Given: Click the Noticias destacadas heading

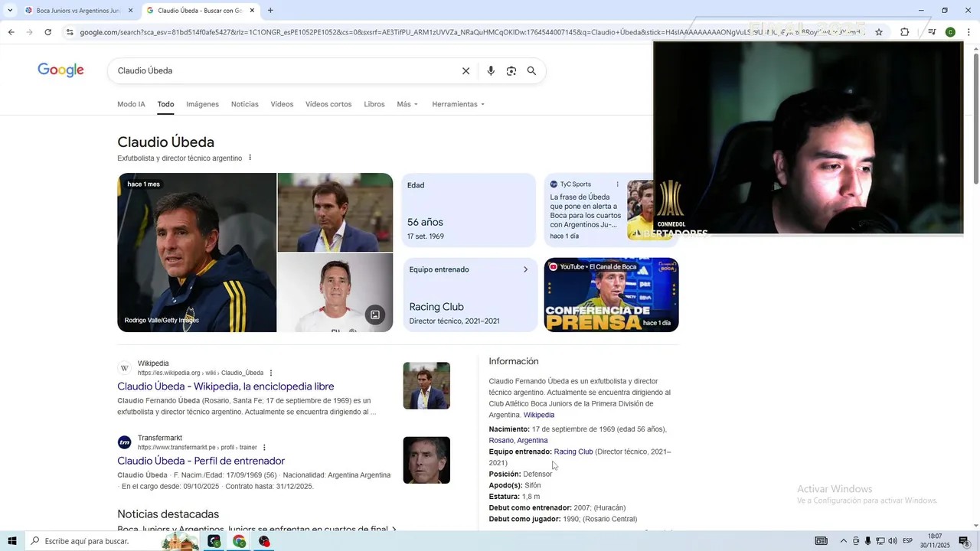Looking at the screenshot, I should click(168, 514).
